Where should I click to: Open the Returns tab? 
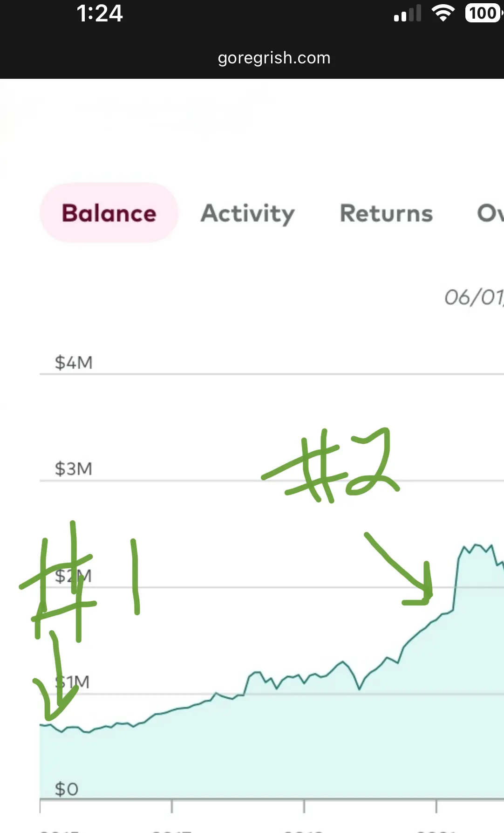pos(386,213)
